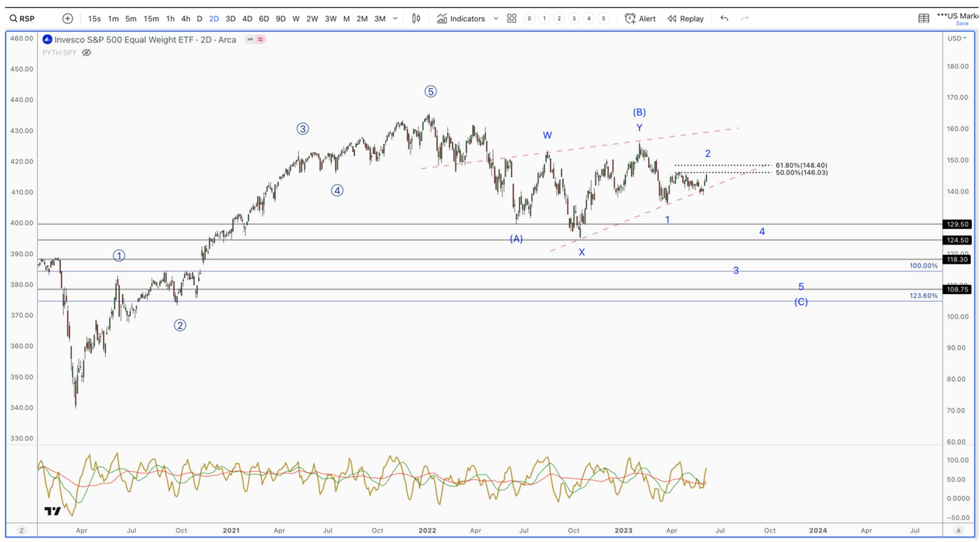The width and height of the screenshot is (980, 542).
Task: Select the numbered layout button 3
Action: [x=574, y=19]
